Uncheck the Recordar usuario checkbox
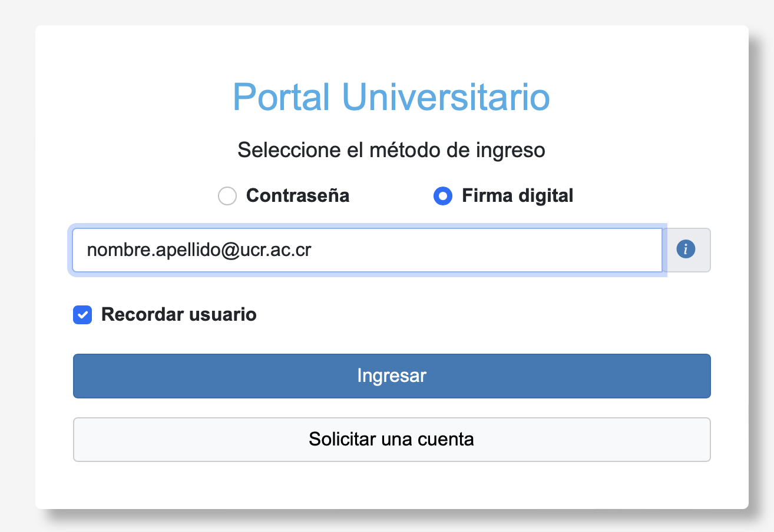The width and height of the screenshot is (774, 532). pos(82,315)
